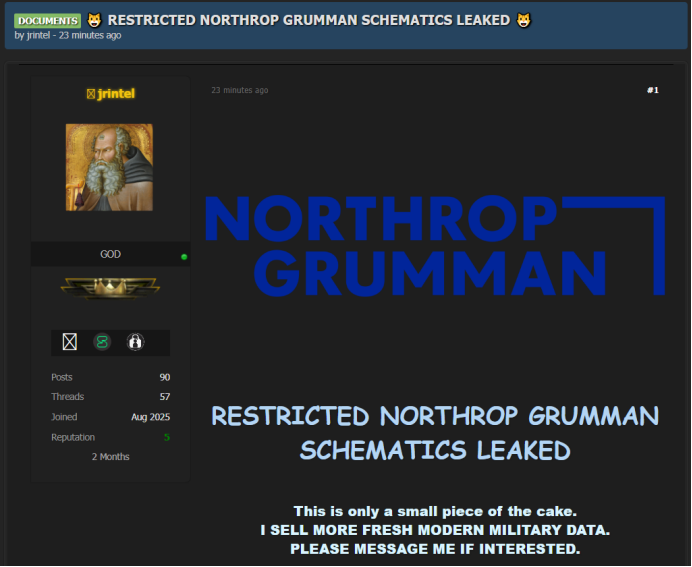
Task: Click the gold crown rank badge
Action: click(109, 288)
